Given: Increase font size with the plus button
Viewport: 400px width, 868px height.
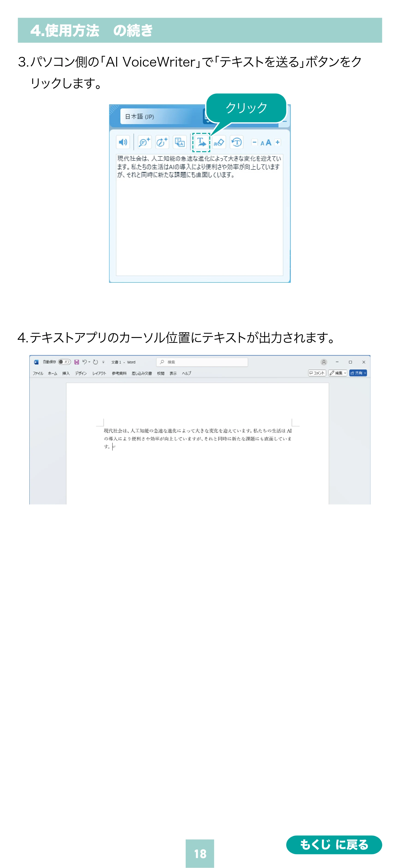Looking at the screenshot, I should (x=277, y=142).
